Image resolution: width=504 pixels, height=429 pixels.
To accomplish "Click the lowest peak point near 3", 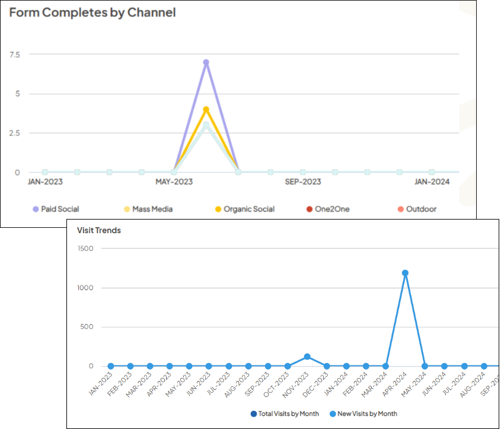I will coord(206,126).
